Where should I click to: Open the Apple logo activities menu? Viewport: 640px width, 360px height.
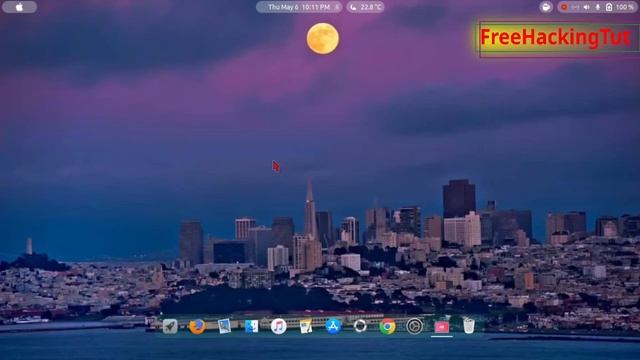(x=19, y=7)
